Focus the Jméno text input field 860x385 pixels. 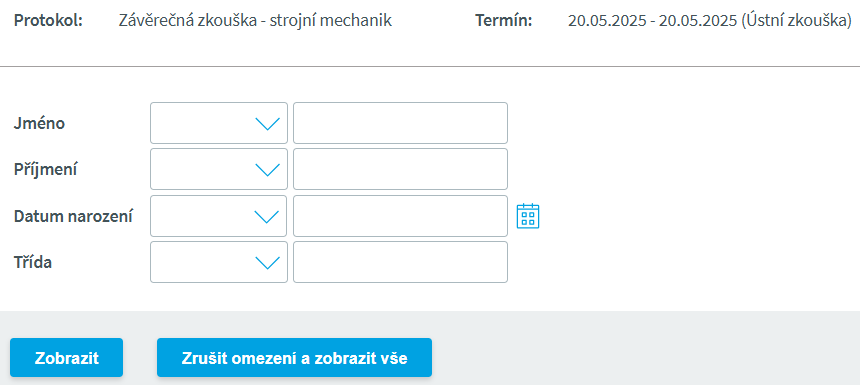tap(400, 123)
